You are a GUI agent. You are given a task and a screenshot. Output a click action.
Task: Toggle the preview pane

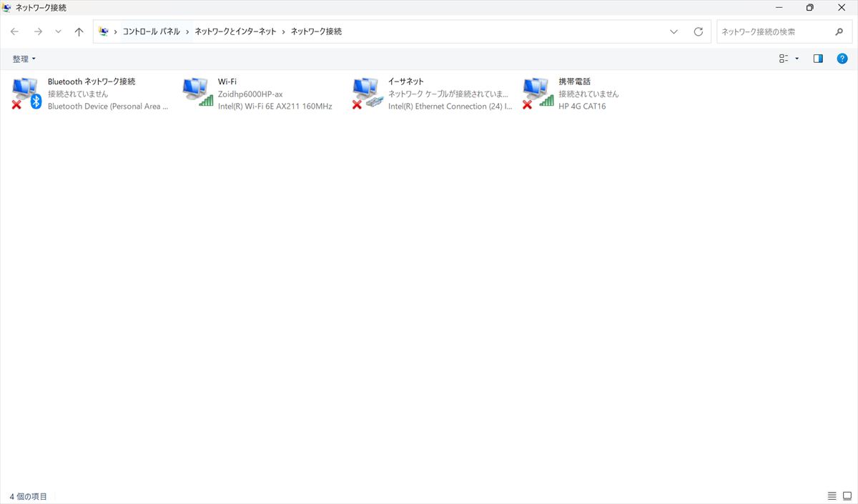818,59
